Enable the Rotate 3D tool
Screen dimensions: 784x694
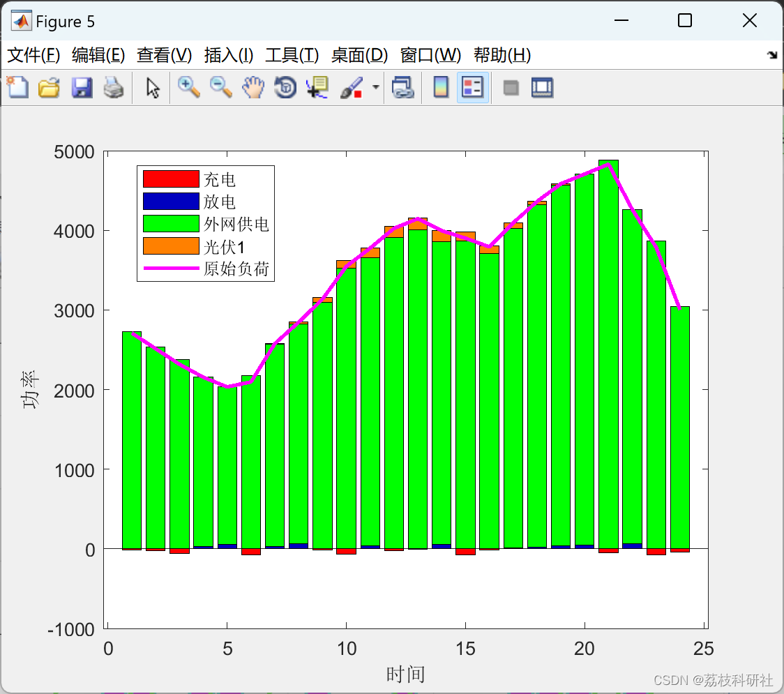pyautogui.click(x=285, y=87)
